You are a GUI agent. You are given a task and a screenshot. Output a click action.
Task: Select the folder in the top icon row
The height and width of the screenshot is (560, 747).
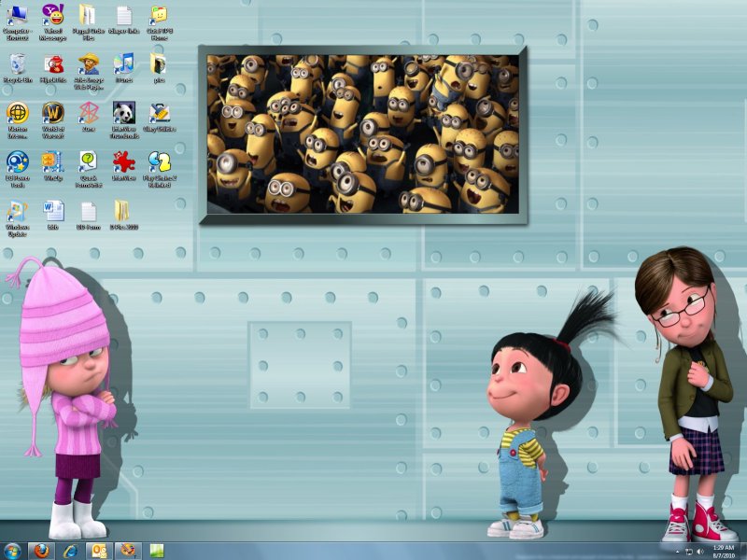(89, 22)
